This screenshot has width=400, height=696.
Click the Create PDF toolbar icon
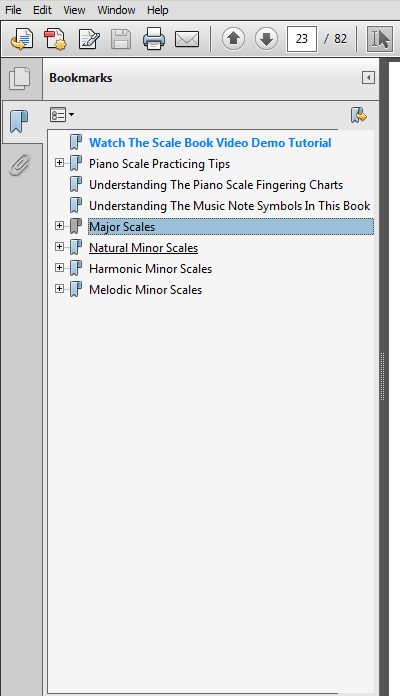pyautogui.click(x=55, y=39)
